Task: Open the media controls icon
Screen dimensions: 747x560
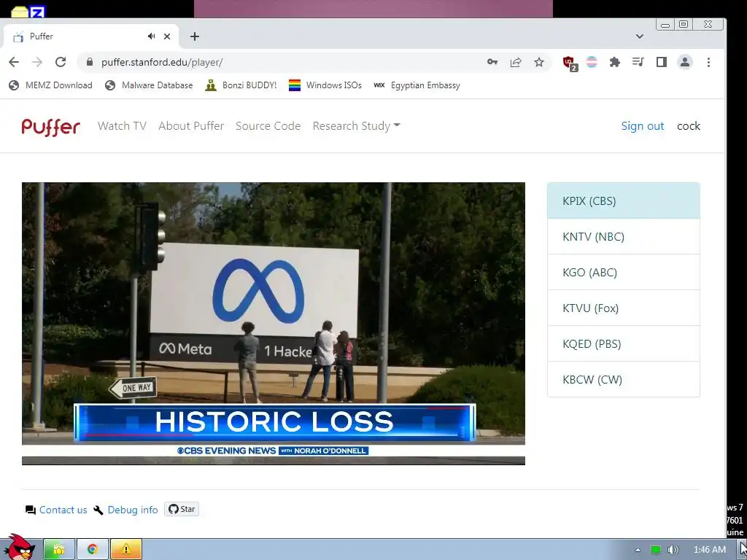Action: 638,62
